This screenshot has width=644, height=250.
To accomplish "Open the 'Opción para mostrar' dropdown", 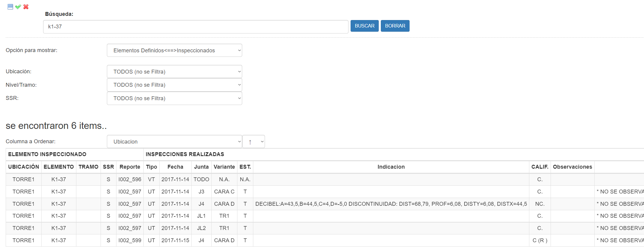I will (x=174, y=51).
